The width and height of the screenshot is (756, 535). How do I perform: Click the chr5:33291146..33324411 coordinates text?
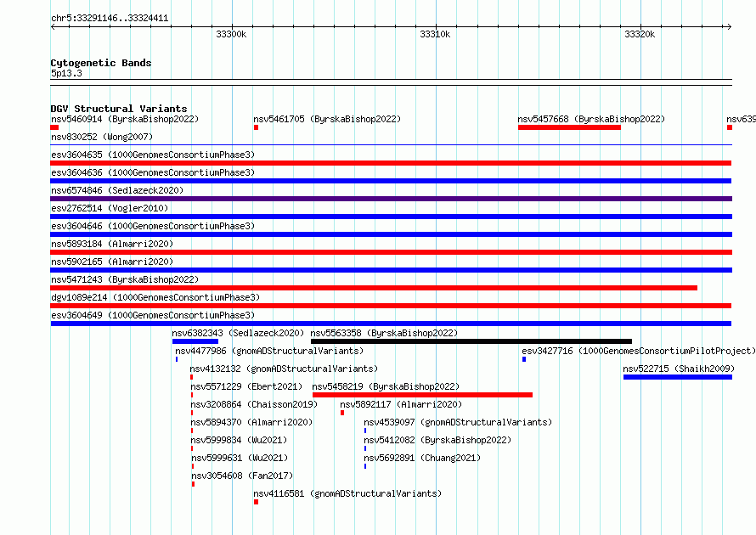coord(110,19)
